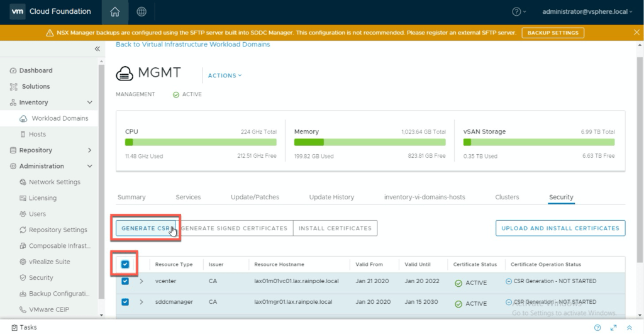Open the ACTIONS dropdown menu
The image size is (644, 334).
225,75
